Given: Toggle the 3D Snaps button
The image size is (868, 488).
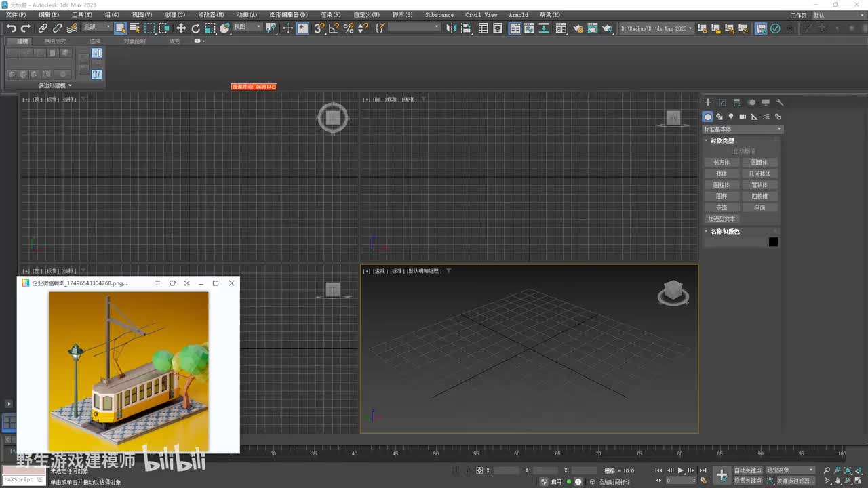Looking at the screenshot, I should pos(319,28).
